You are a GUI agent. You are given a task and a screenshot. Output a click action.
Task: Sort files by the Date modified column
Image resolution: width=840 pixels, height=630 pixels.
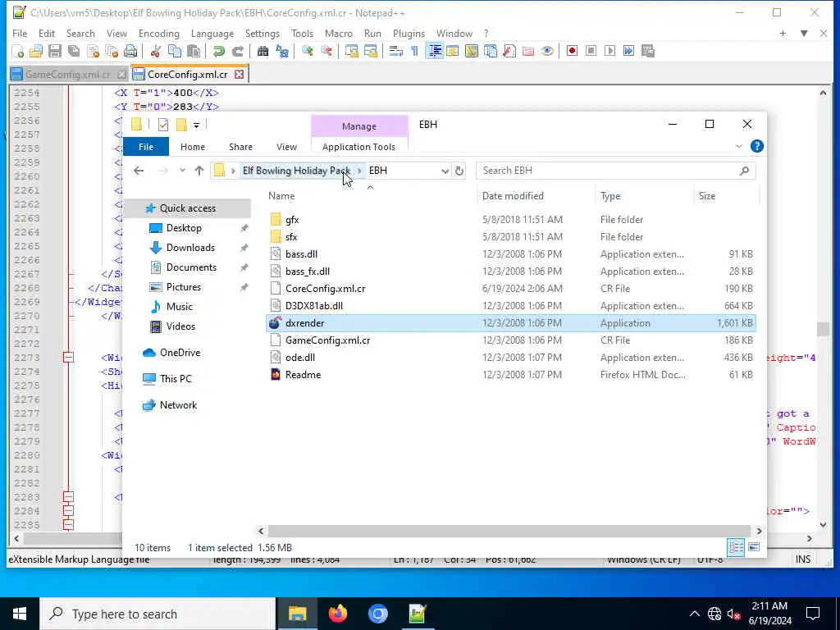pyautogui.click(x=513, y=196)
